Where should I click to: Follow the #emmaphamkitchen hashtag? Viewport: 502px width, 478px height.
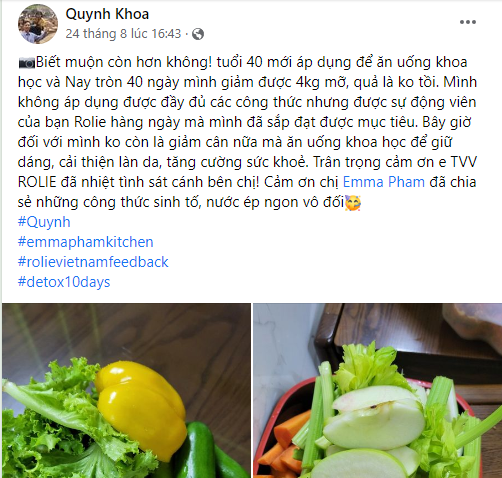(x=85, y=242)
